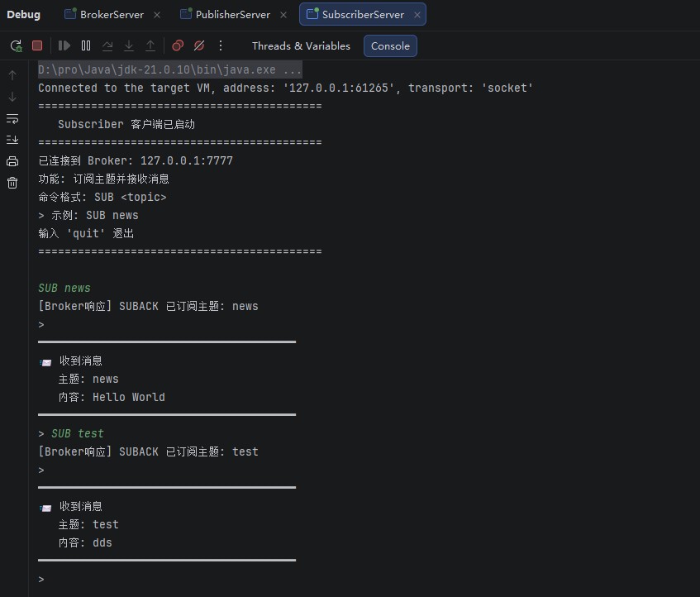The width and height of the screenshot is (700, 597).
Task: Pause the running program
Action: pos(86,45)
